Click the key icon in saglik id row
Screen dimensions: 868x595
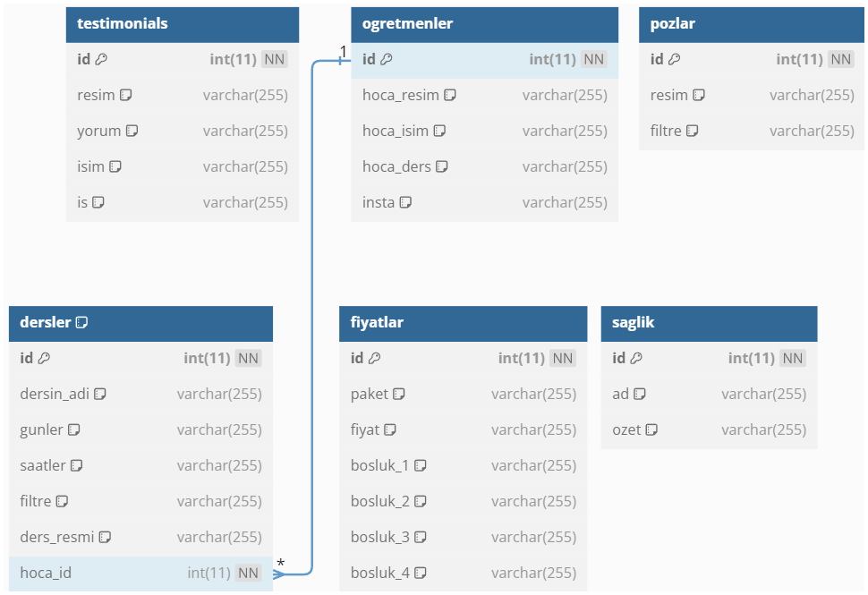(636, 358)
